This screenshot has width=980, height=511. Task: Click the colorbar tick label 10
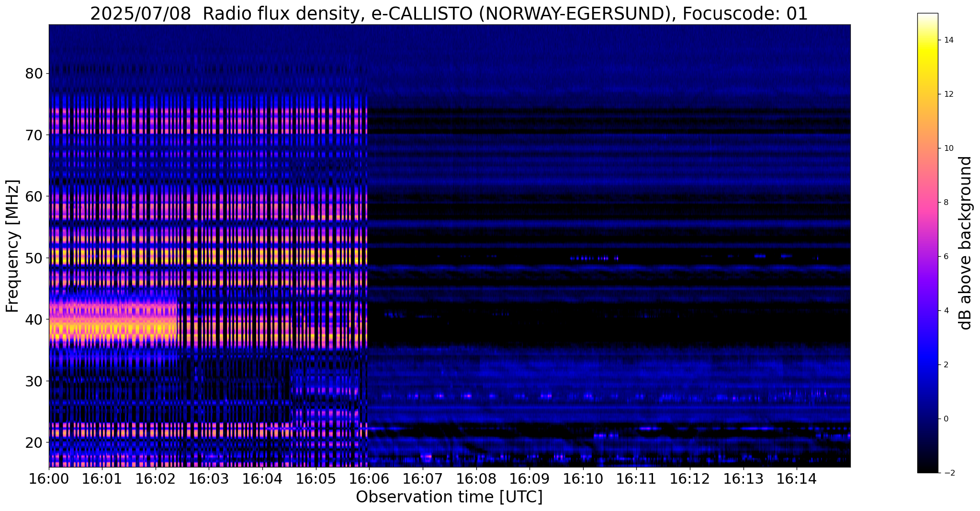[948, 148]
